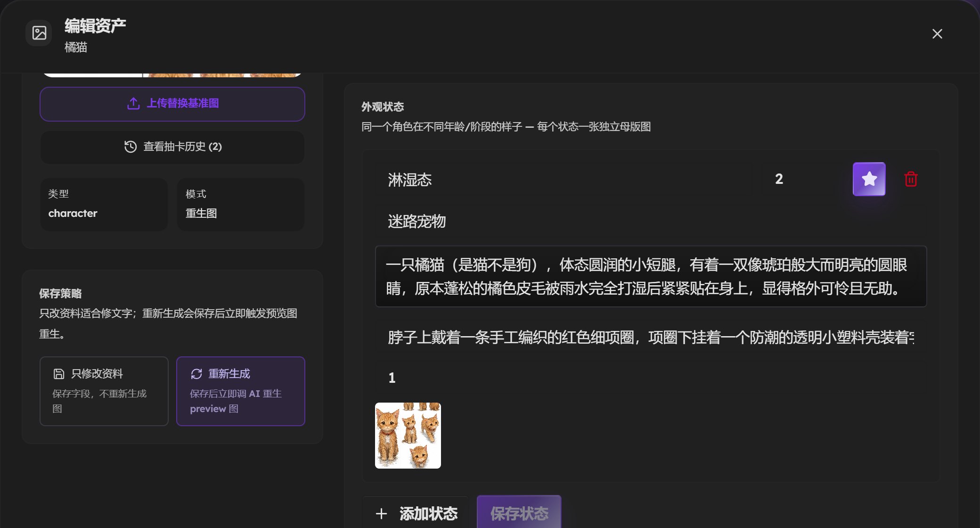Open the orange cat preview thumbnail
The image size is (980, 528).
[x=408, y=436]
